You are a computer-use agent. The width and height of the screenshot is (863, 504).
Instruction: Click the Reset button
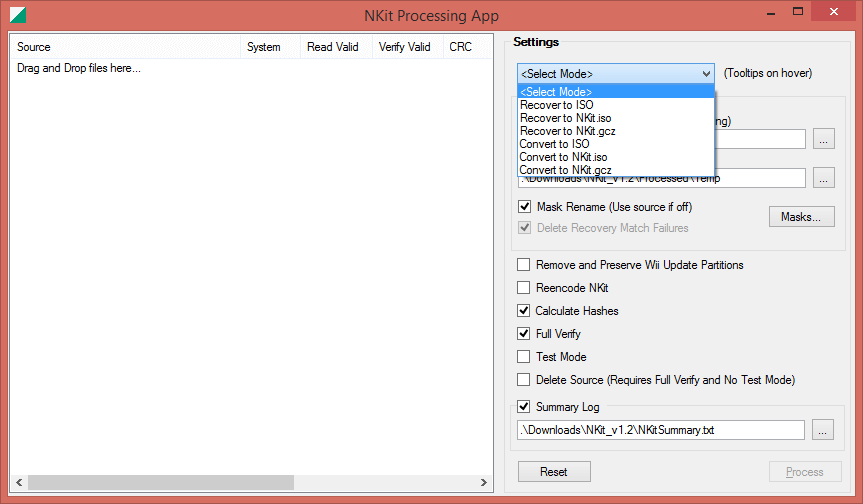pos(554,472)
